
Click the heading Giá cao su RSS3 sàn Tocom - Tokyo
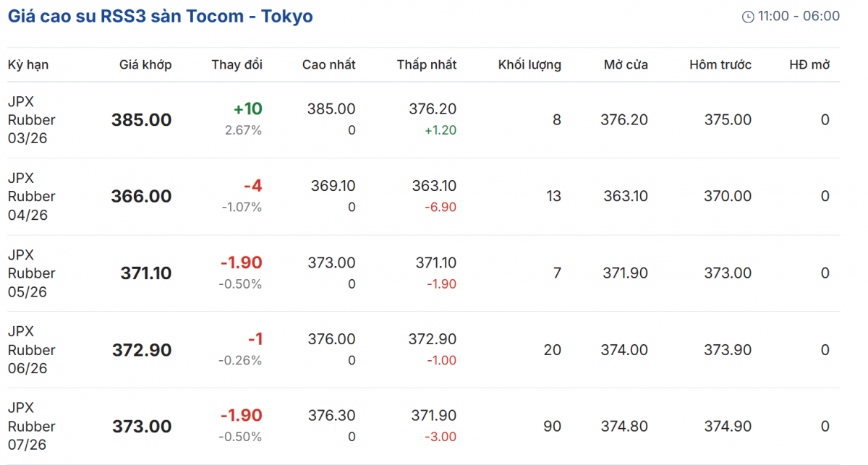click(161, 17)
